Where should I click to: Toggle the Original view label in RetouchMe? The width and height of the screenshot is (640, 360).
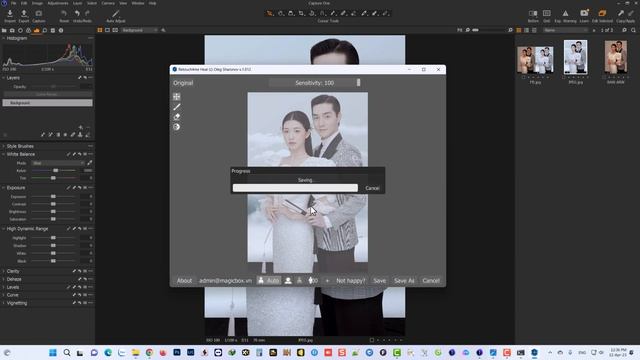183,83
